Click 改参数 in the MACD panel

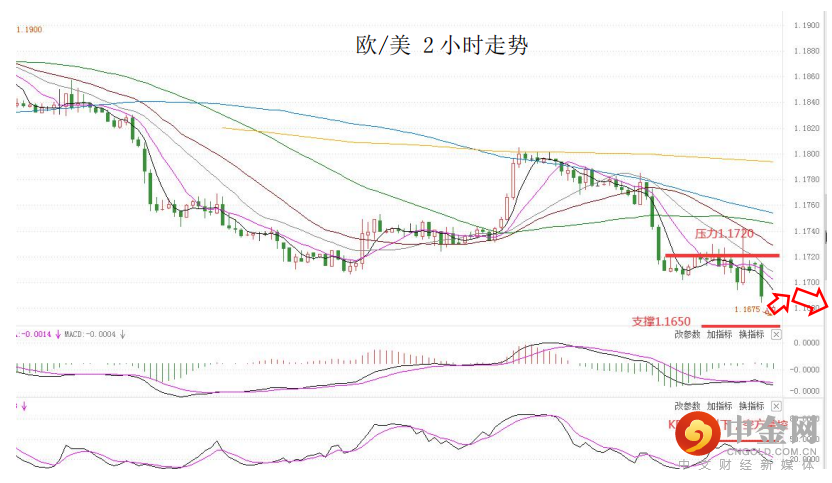pos(687,334)
